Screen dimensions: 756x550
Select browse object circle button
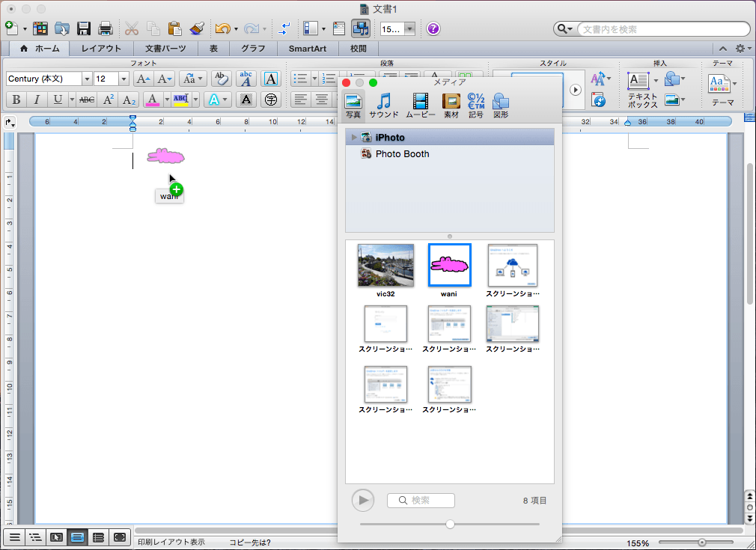(749, 507)
